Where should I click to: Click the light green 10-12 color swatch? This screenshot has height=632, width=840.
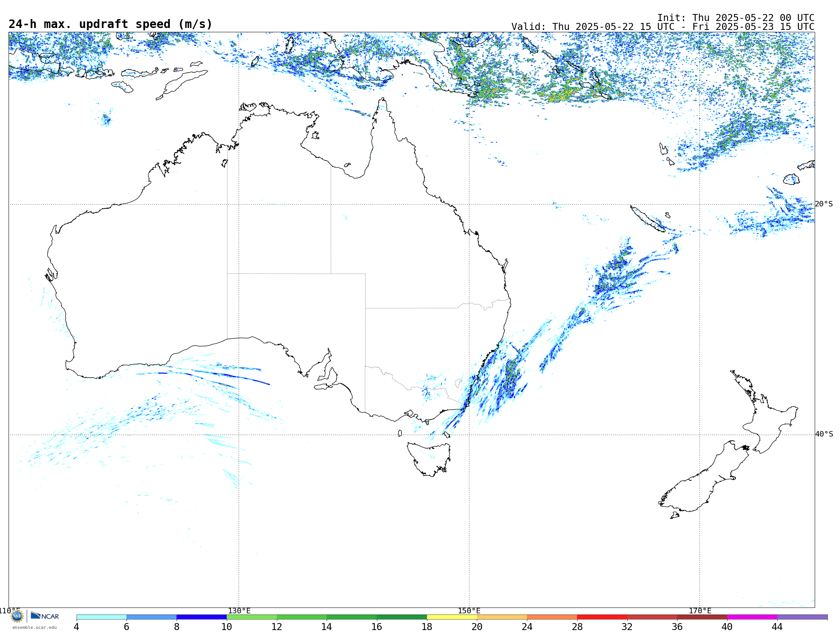pos(252,617)
